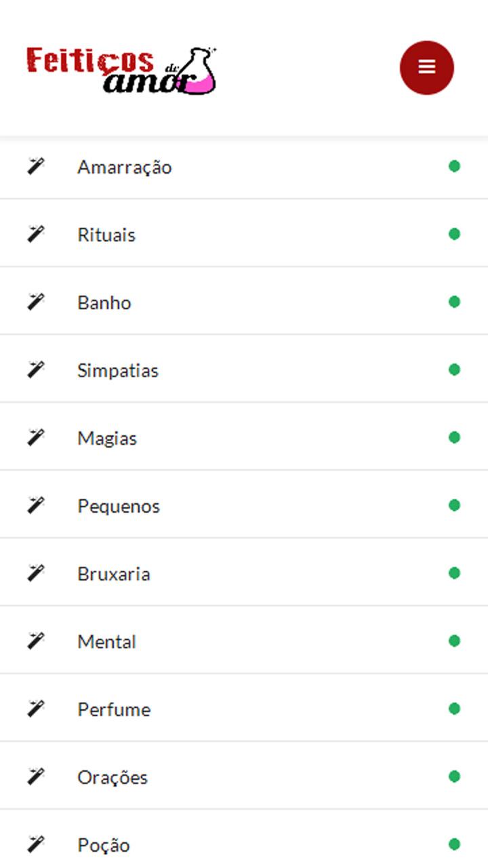The image size is (488, 868).
Task: Click the wand icon next to Perfume
Action: tap(36, 709)
